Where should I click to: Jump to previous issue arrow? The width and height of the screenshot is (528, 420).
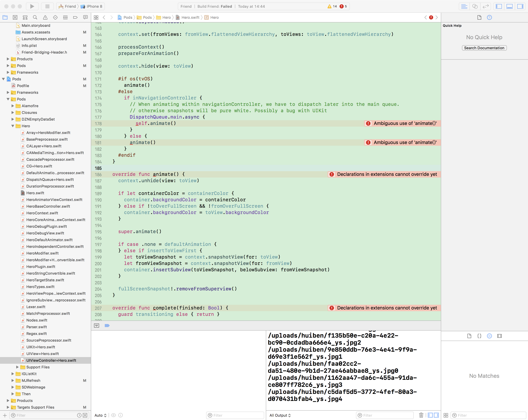(426, 17)
